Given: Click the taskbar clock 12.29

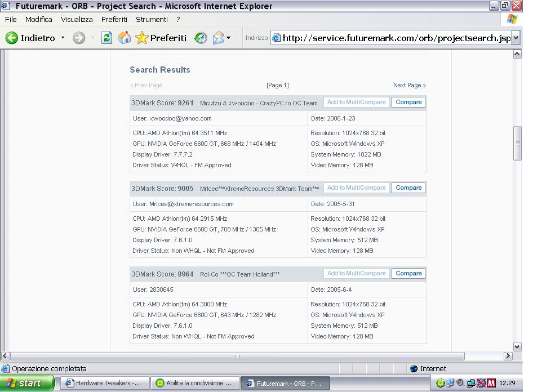Looking at the screenshot, I should click(x=507, y=383).
